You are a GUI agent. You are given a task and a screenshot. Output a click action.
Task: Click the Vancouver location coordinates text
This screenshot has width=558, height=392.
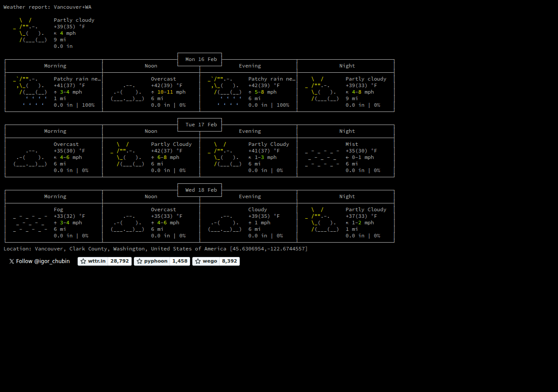[268, 249]
